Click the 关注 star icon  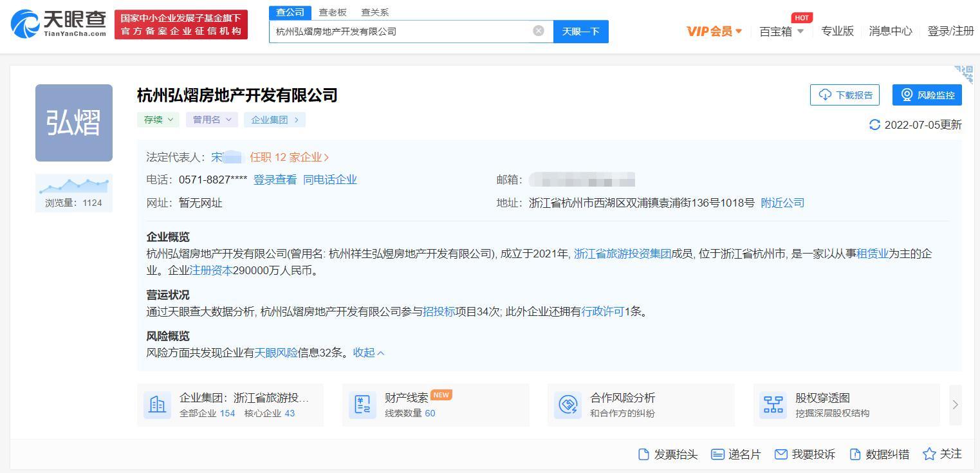coord(929,454)
